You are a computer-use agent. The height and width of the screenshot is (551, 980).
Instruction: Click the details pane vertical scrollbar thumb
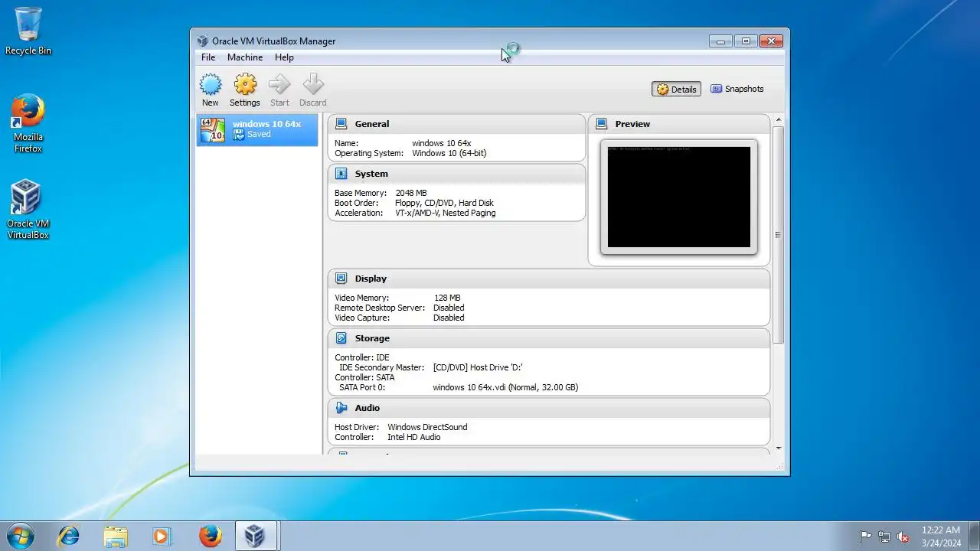tap(779, 234)
